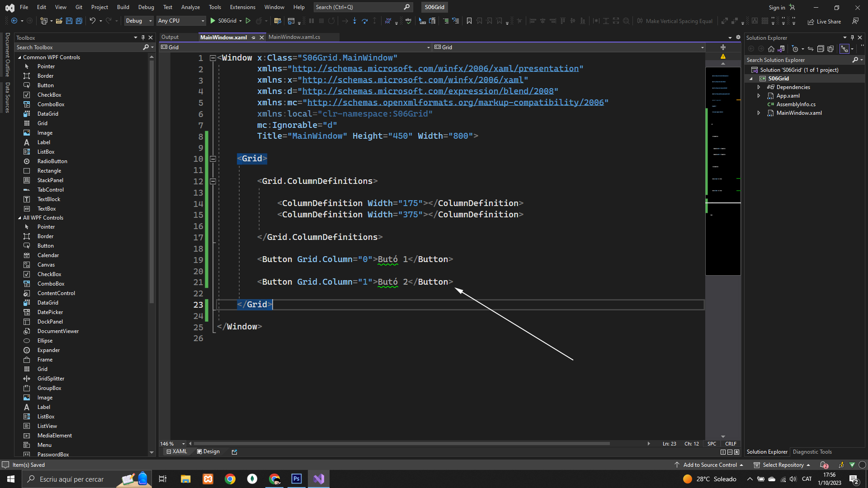This screenshot has height=488, width=868.
Task: Open the Open File folder icon in toolbar
Action: click(x=59, y=21)
